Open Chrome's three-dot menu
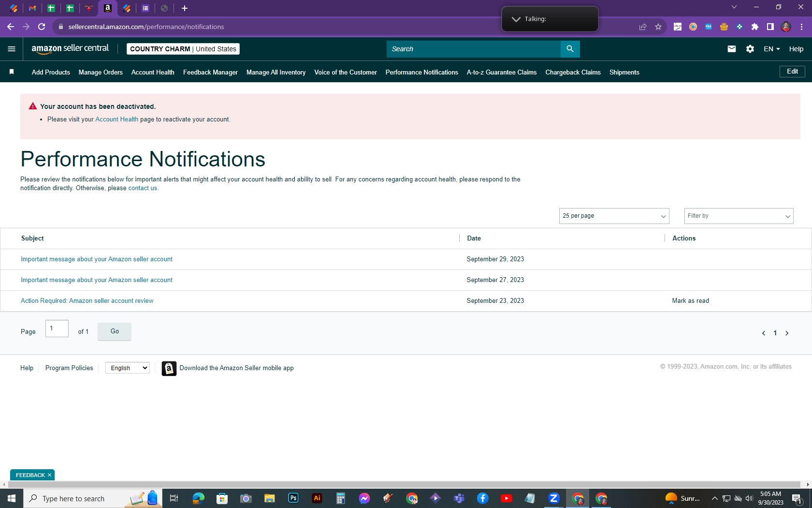 801,27
